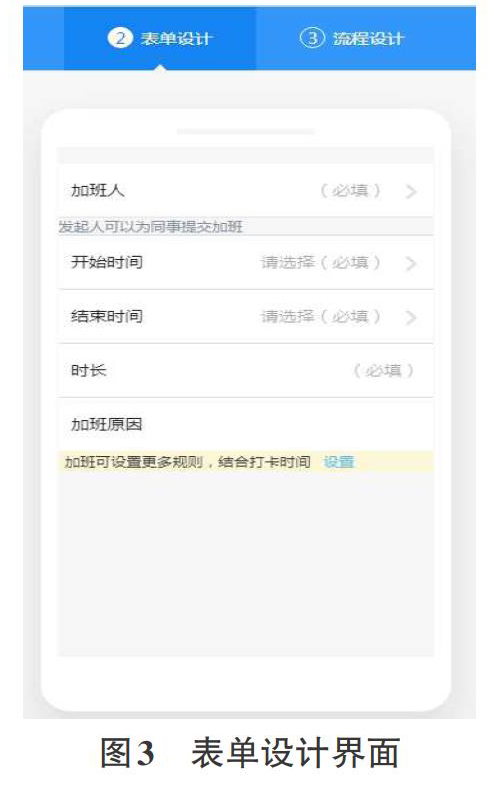The height and width of the screenshot is (786, 499).
Task: Click the 发起人可以为同事提交加班 hint text
Action: point(150,227)
